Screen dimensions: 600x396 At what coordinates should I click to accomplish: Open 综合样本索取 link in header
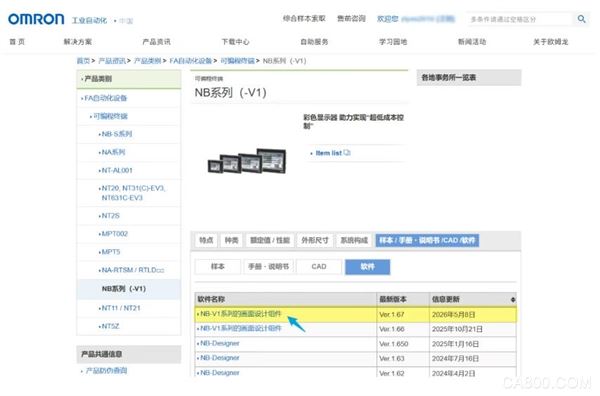(x=304, y=18)
